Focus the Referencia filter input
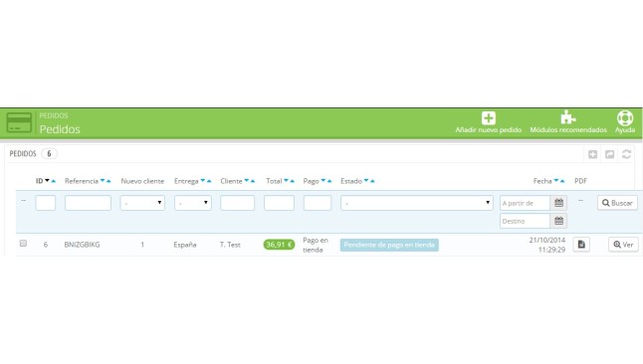This screenshot has height=364, width=643. point(88,203)
